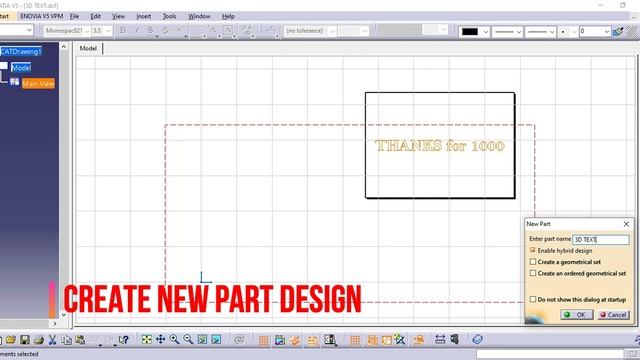
Task: Check Do not show this dialog at startup
Action: 533,299
